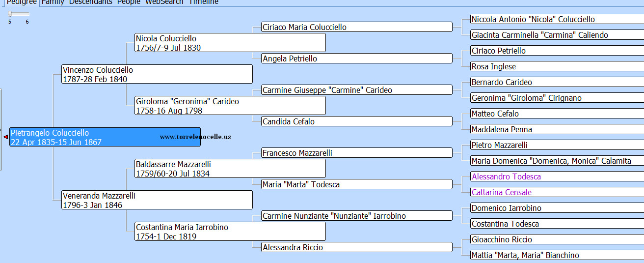Click the red arrow beside Pietrangelo Colucciello
The width and height of the screenshot is (644, 263).
[5, 137]
